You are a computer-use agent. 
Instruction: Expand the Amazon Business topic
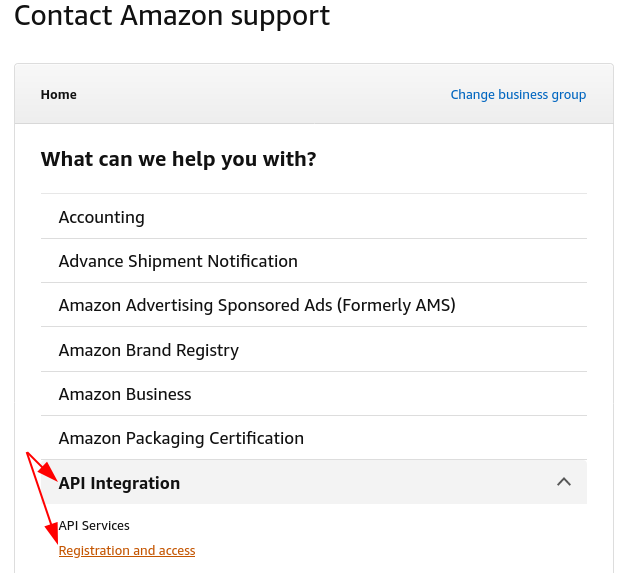pyautogui.click(x=125, y=394)
